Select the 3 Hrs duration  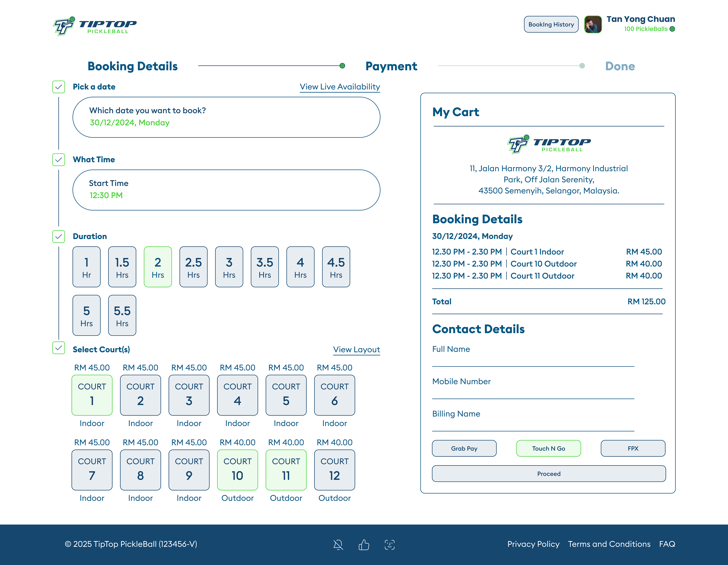pos(229,267)
